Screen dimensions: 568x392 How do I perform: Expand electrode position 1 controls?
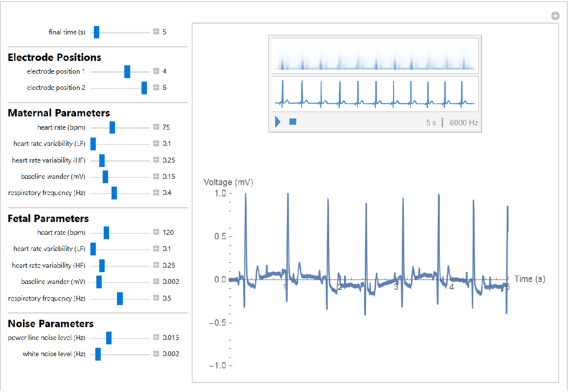pos(156,71)
